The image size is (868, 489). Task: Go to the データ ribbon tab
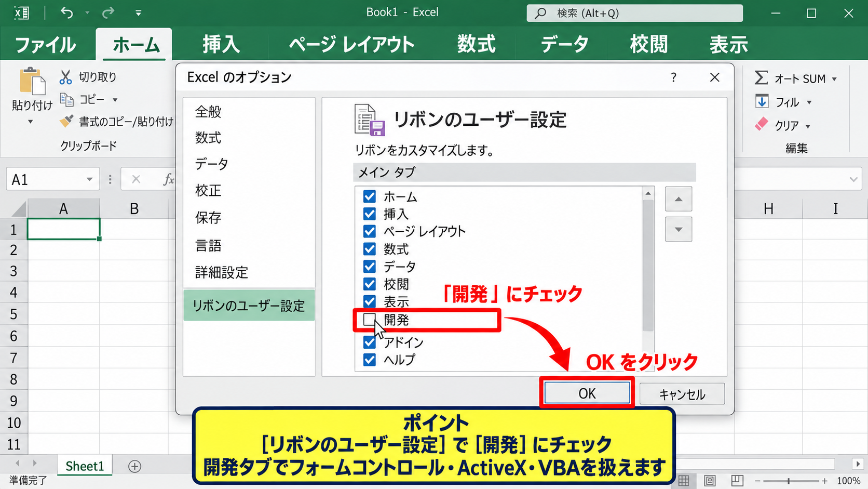point(564,45)
